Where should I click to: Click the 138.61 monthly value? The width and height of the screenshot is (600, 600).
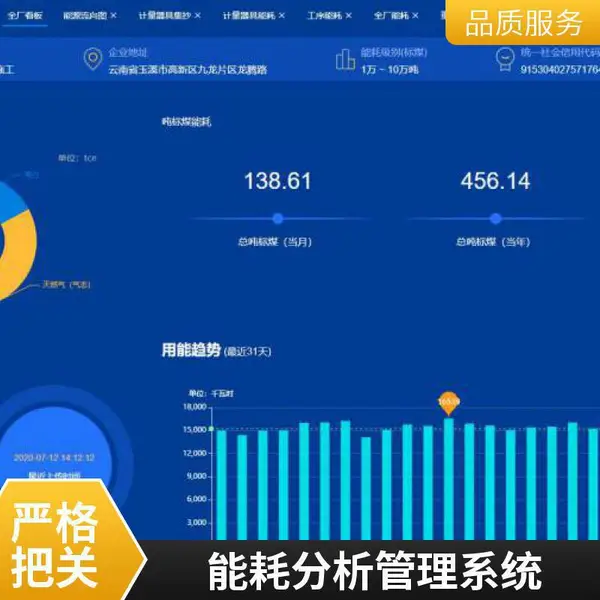tap(278, 181)
